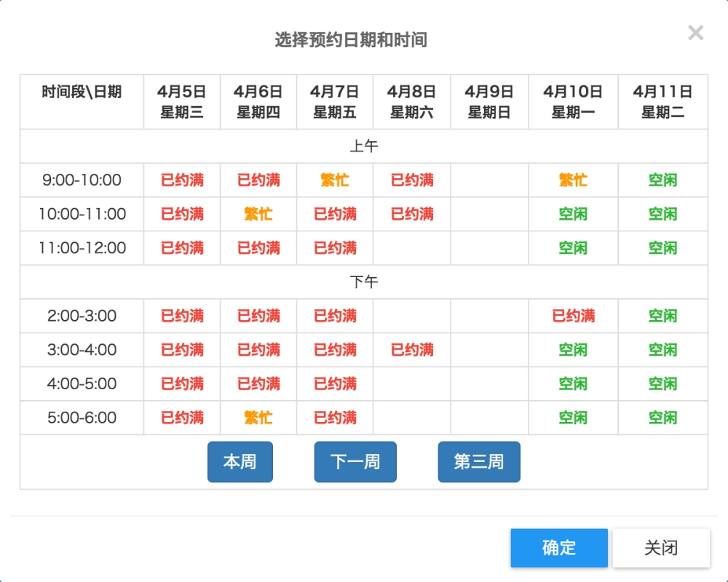
Task: Switch to 本周 week view
Action: [x=240, y=462]
